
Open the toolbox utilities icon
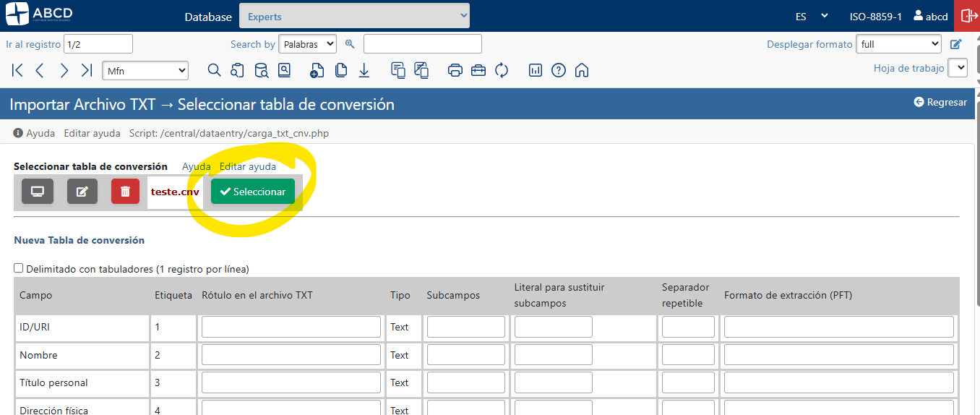pyautogui.click(x=478, y=70)
